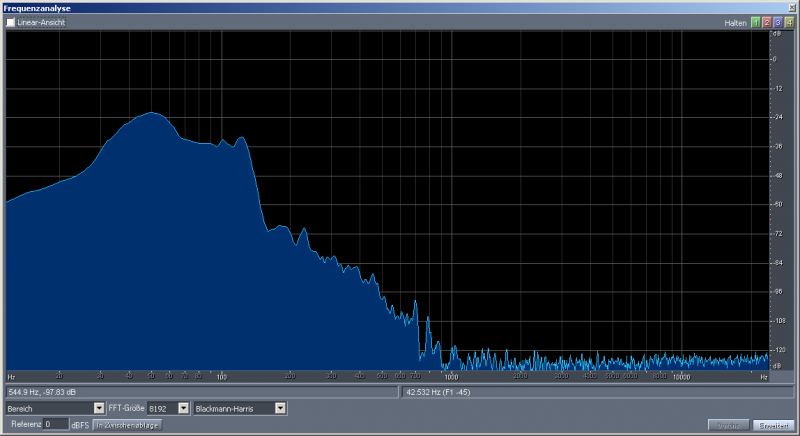Click the Durchs. button
Screen dimensions: 800x436
click(x=727, y=425)
